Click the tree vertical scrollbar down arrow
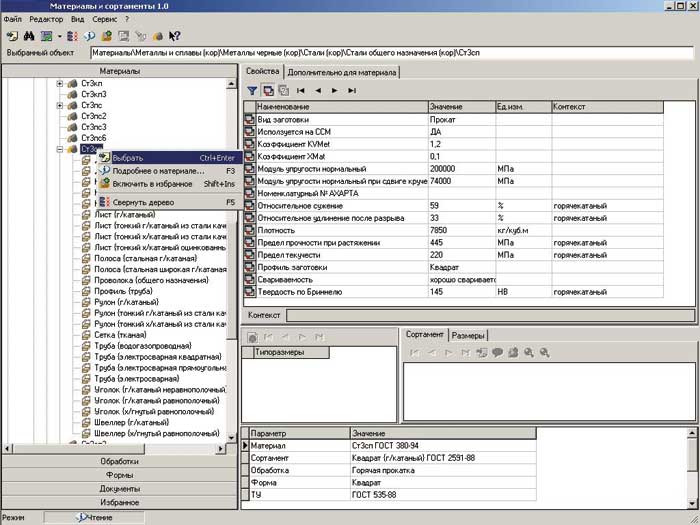The width and height of the screenshot is (700, 525). point(231,438)
